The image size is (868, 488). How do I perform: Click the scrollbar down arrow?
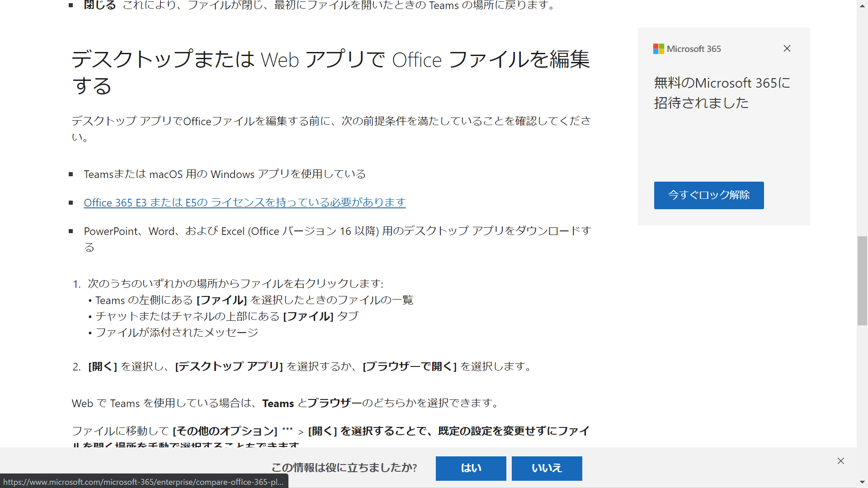coord(862,483)
